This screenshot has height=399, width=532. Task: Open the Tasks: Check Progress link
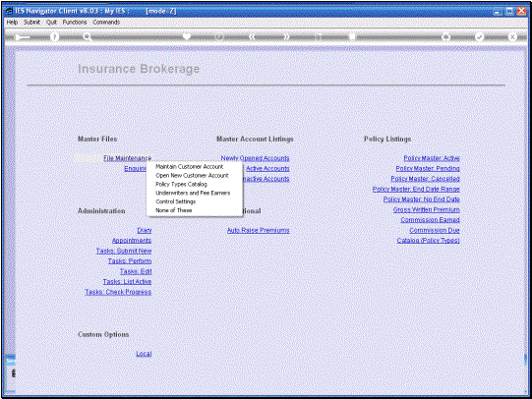pyautogui.click(x=118, y=292)
